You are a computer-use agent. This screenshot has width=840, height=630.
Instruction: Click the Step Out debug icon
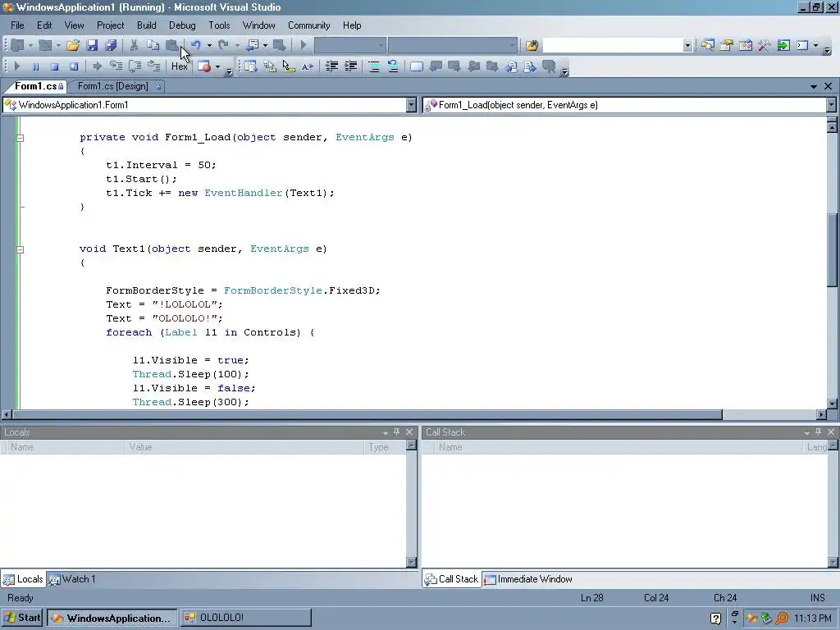153,66
